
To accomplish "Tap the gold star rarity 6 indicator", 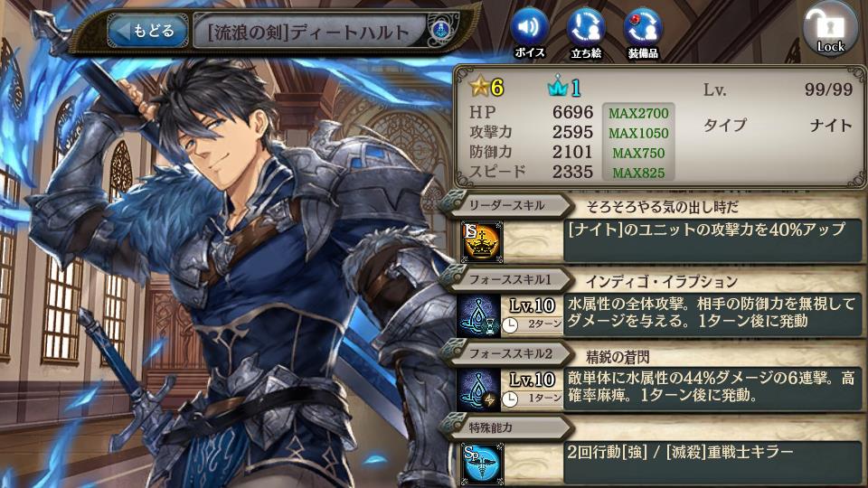I will pos(486,87).
